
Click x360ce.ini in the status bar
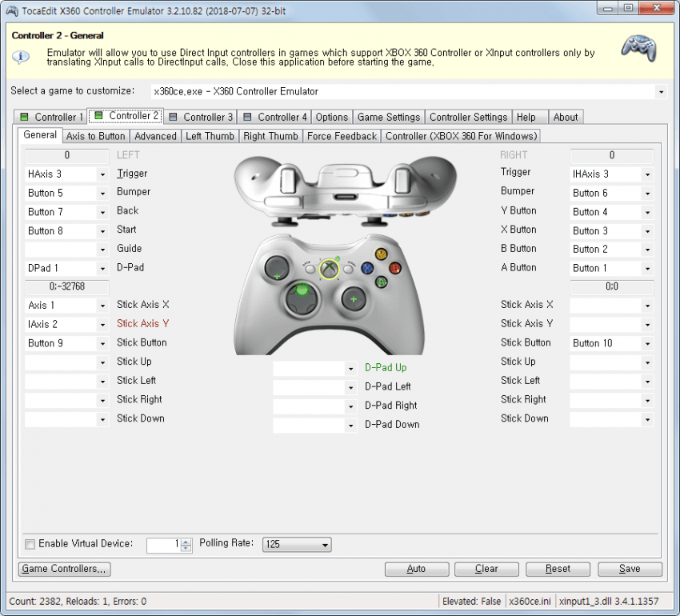point(530,602)
